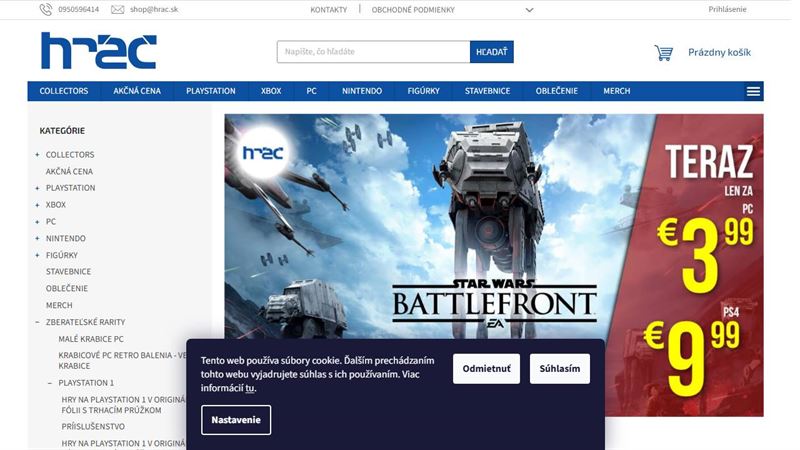Select MERCH in sidebar categories

coord(59,305)
